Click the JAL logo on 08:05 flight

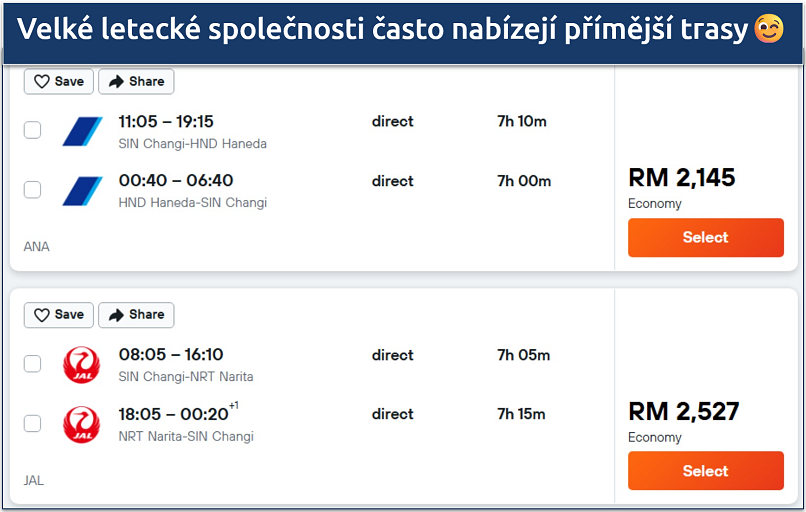coord(82,364)
